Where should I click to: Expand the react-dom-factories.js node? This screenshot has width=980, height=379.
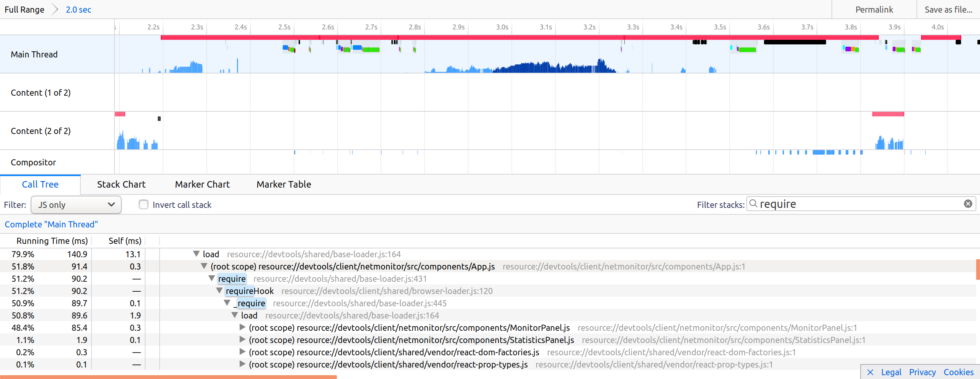pyautogui.click(x=242, y=352)
